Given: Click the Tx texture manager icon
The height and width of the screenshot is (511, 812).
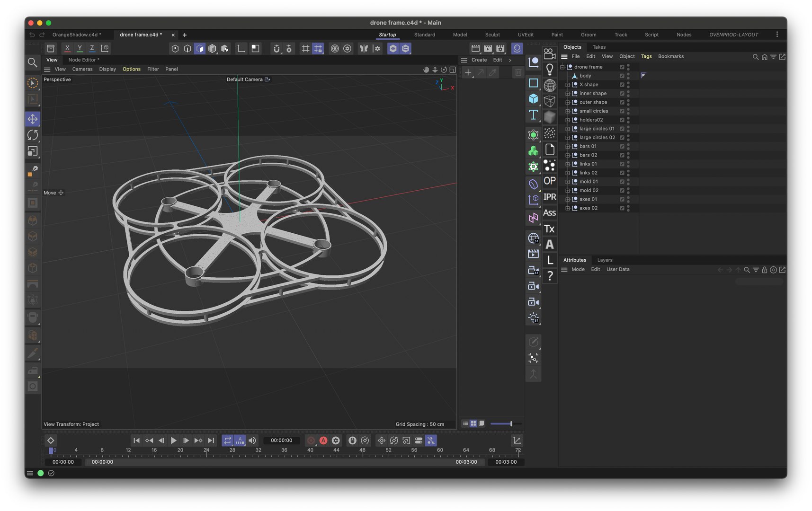Looking at the screenshot, I should (x=550, y=229).
